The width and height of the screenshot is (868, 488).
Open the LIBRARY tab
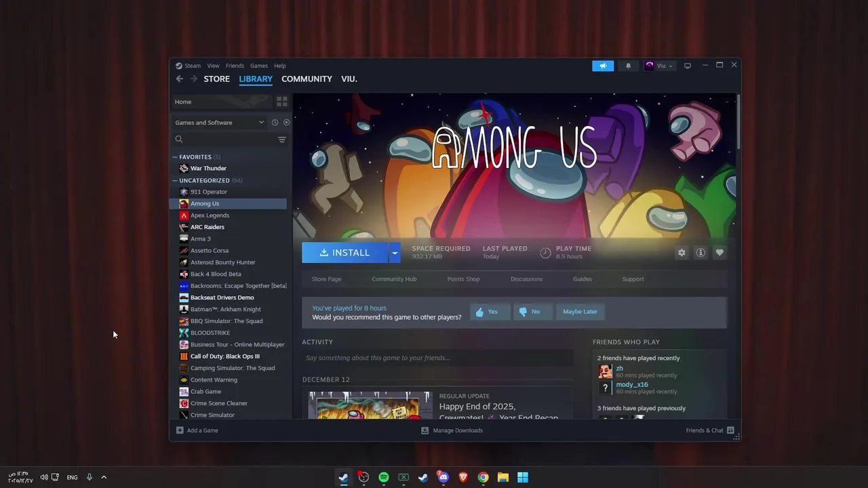[x=256, y=79]
